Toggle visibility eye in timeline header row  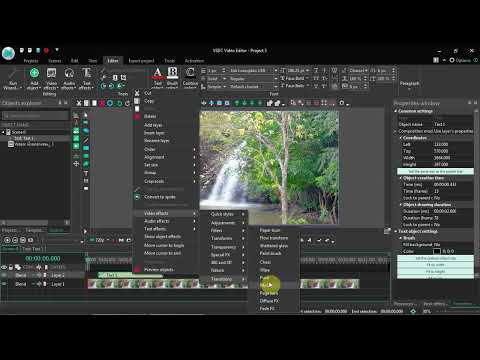click(4, 267)
